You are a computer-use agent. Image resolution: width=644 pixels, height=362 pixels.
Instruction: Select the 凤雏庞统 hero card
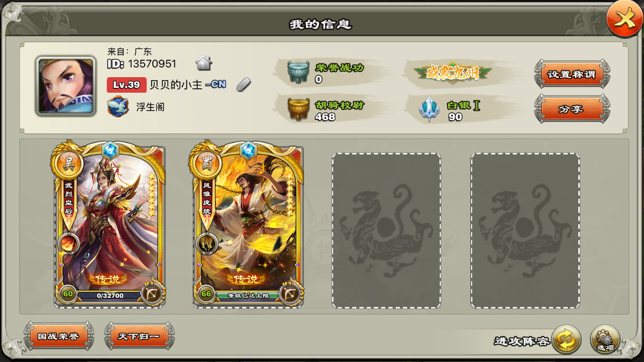(x=248, y=224)
